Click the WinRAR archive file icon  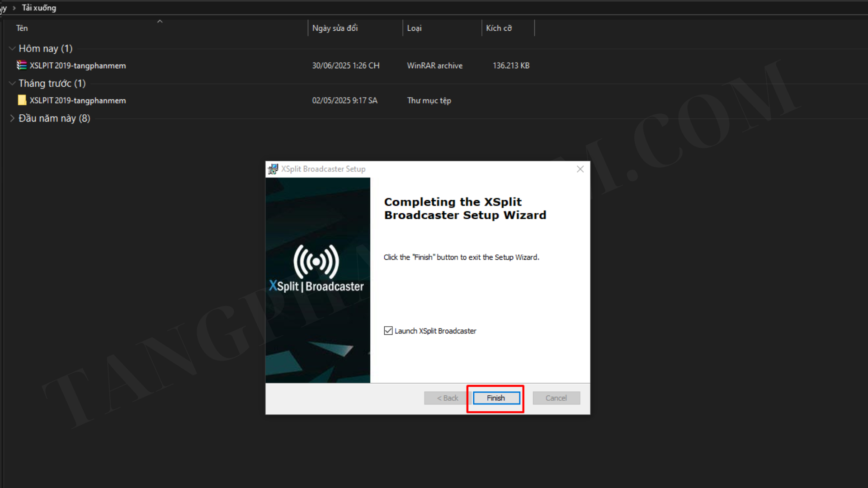[22, 66]
